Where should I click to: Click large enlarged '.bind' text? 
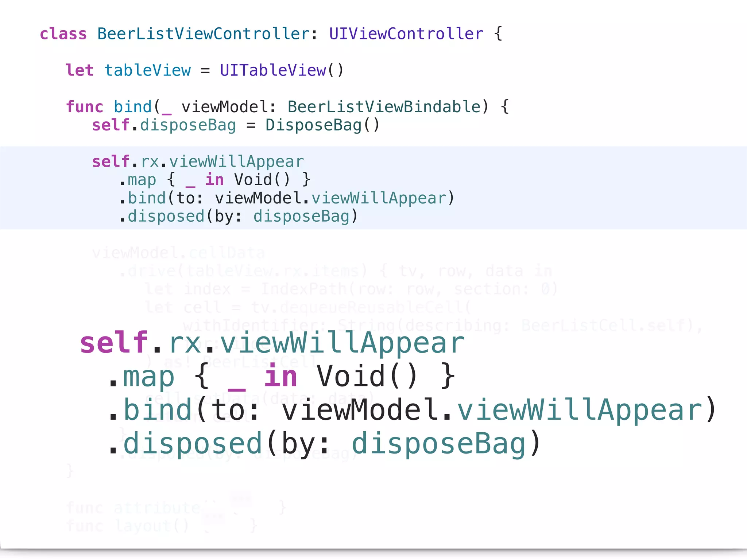(x=150, y=410)
